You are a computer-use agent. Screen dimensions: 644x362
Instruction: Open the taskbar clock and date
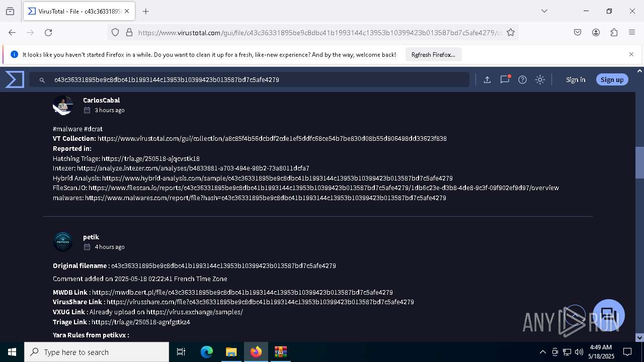[x=601, y=352]
